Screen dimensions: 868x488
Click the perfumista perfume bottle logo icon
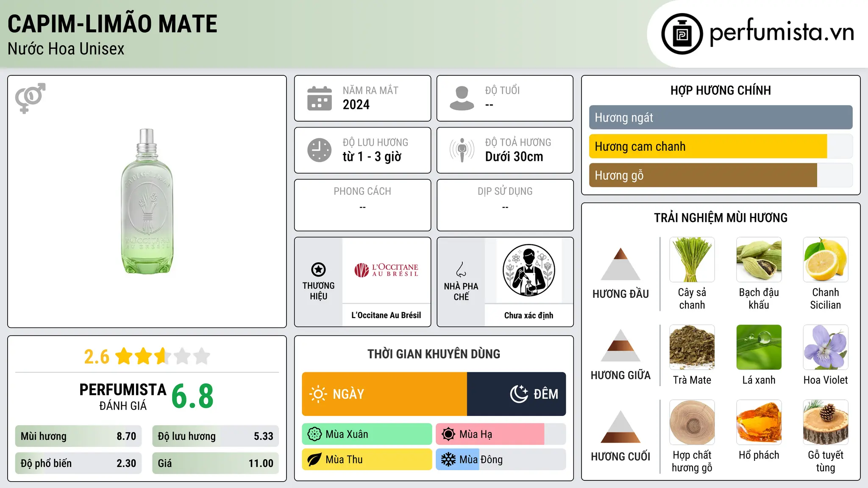pos(682,34)
